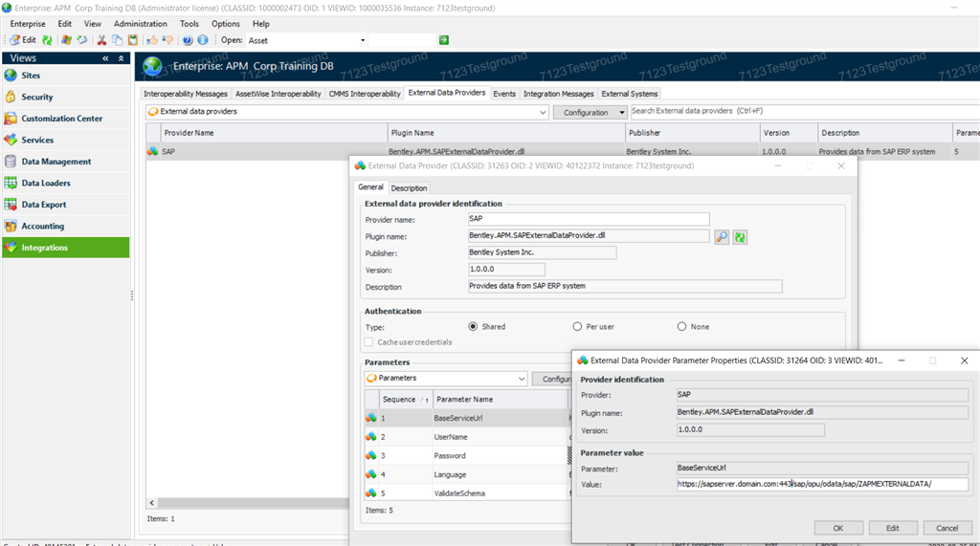Click scroll-left arrow of providers list
The image size is (980, 546).
pos(152,503)
